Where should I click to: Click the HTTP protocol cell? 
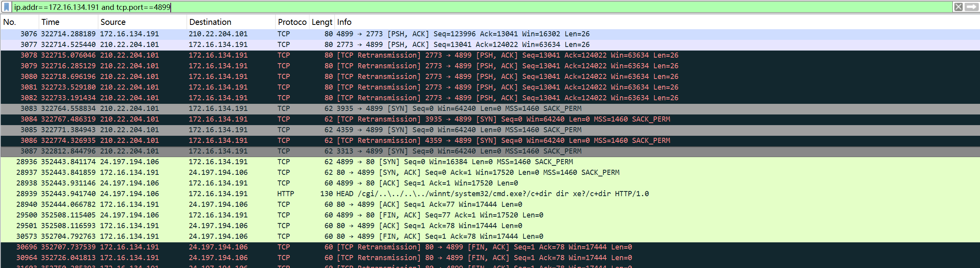[x=286, y=194]
